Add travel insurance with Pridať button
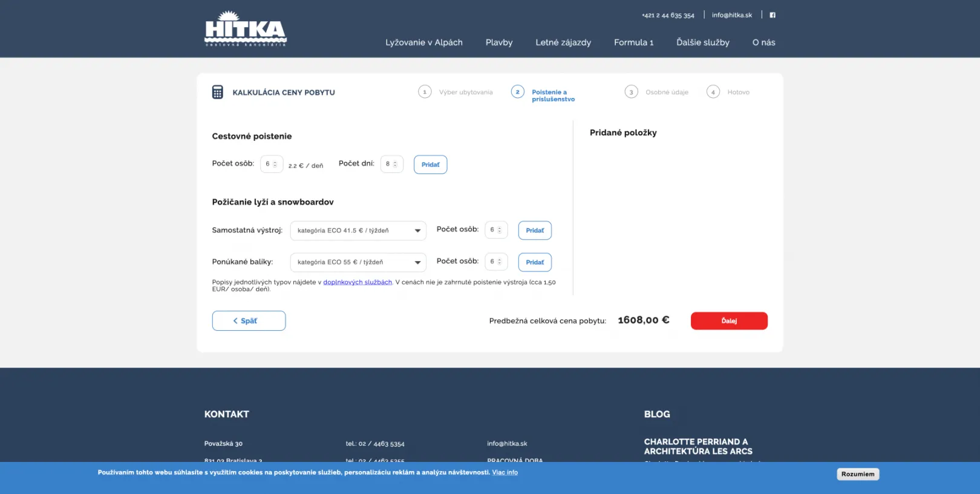Image resolution: width=980 pixels, height=494 pixels. [x=431, y=164]
